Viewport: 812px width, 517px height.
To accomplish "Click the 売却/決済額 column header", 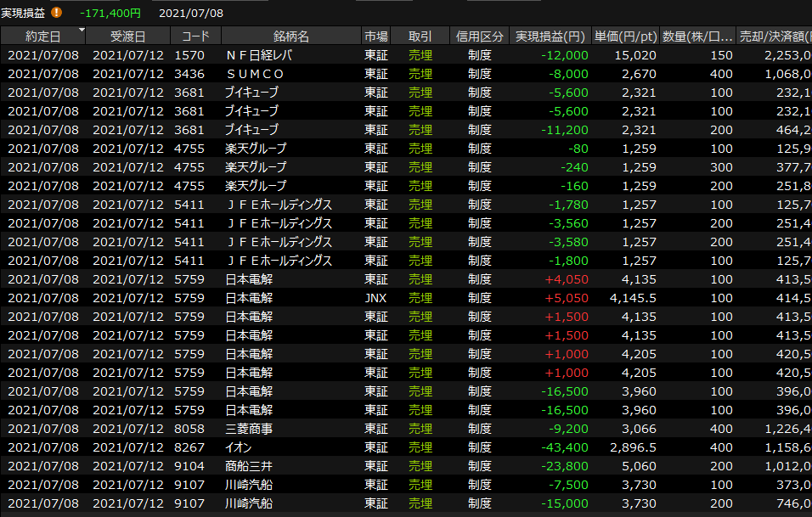I will pos(775,37).
